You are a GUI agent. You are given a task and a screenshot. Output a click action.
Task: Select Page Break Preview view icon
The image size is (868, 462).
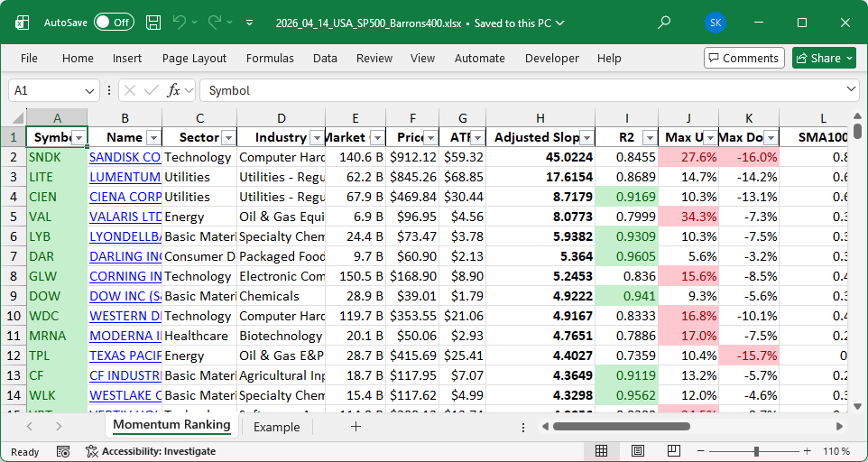(674, 451)
